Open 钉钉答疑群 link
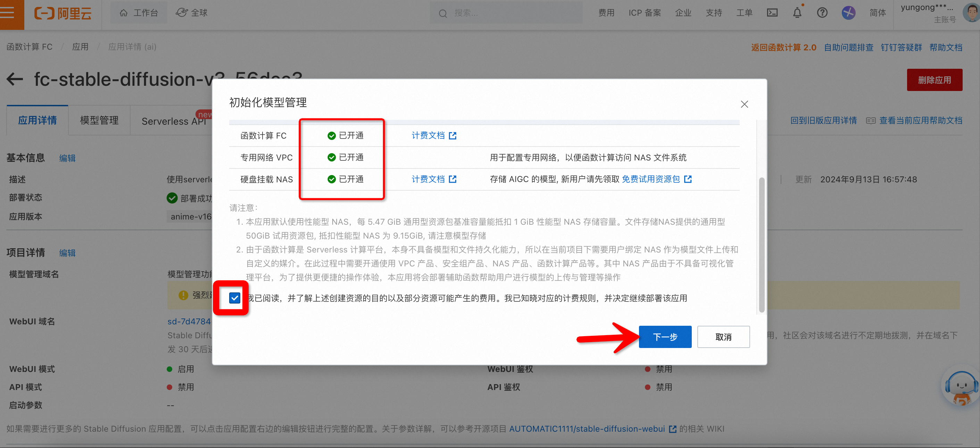The width and height of the screenshot is (980, 448). (901, 48)
